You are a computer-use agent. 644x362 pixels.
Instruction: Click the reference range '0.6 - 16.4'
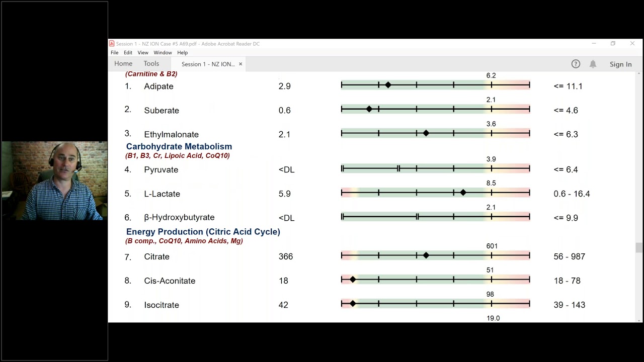pyautogui.click(x=572, y=194)
